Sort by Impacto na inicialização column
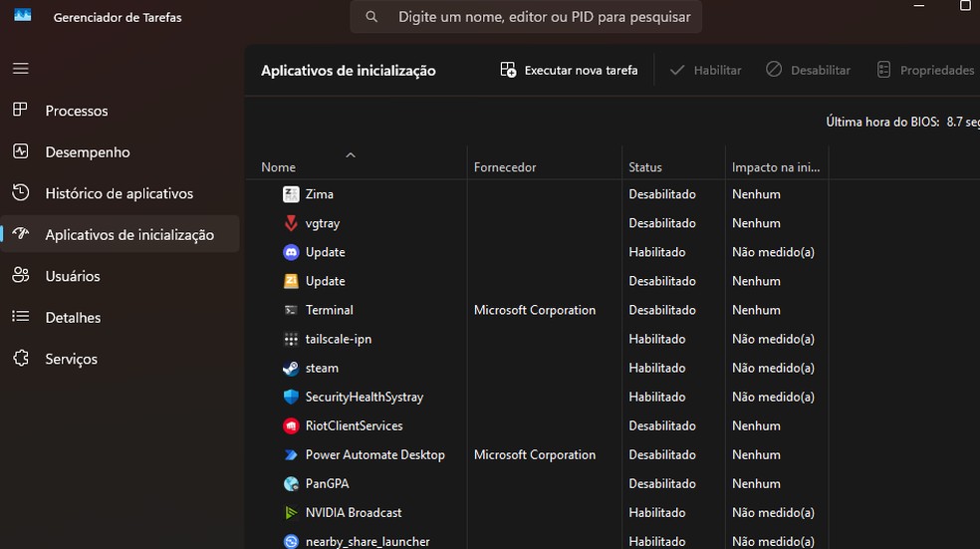Image resolution: width=980 pixels, height=549 pixels. (x=775, y=167)
